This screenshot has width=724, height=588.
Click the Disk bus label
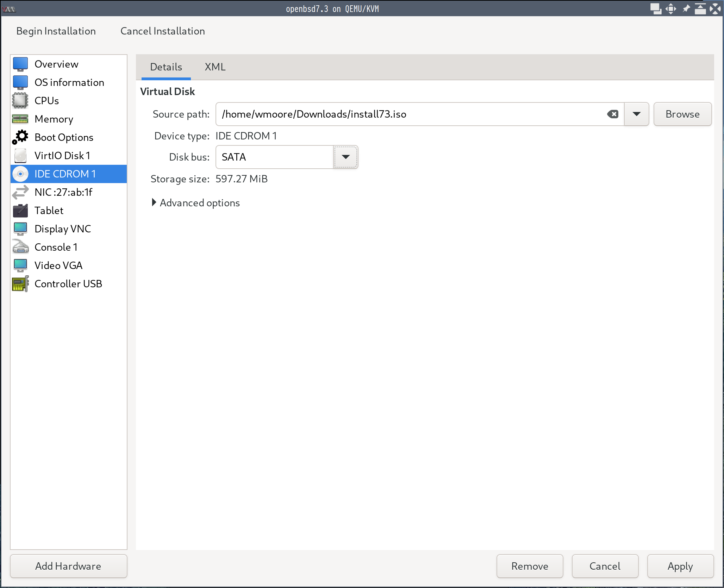click(x=189, y=157)
